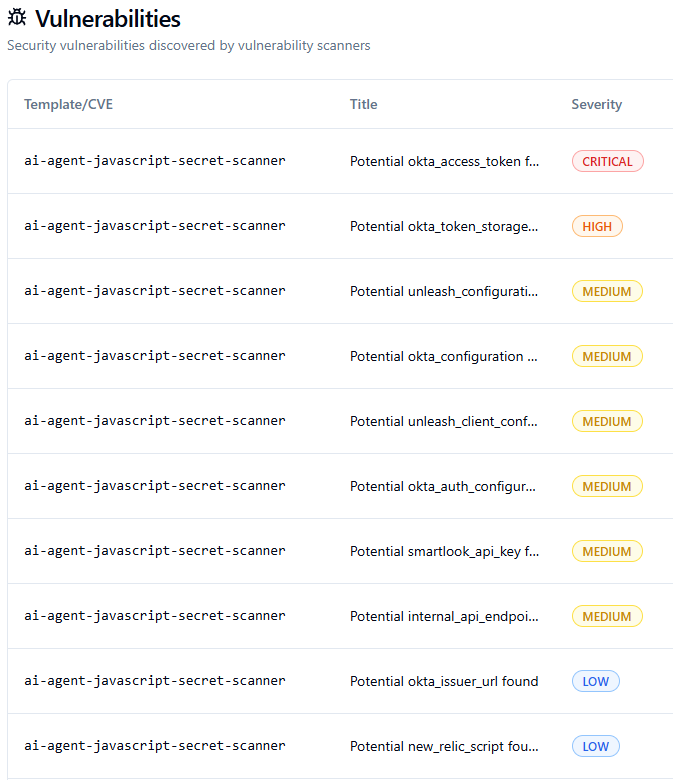Open the okta_issuer_url found title

click(444, 681)
